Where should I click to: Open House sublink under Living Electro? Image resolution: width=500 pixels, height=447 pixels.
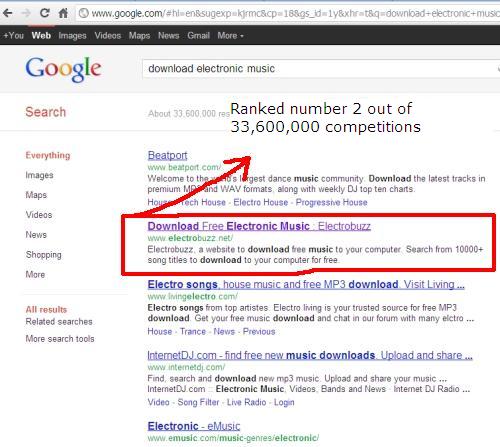point(160,332)
